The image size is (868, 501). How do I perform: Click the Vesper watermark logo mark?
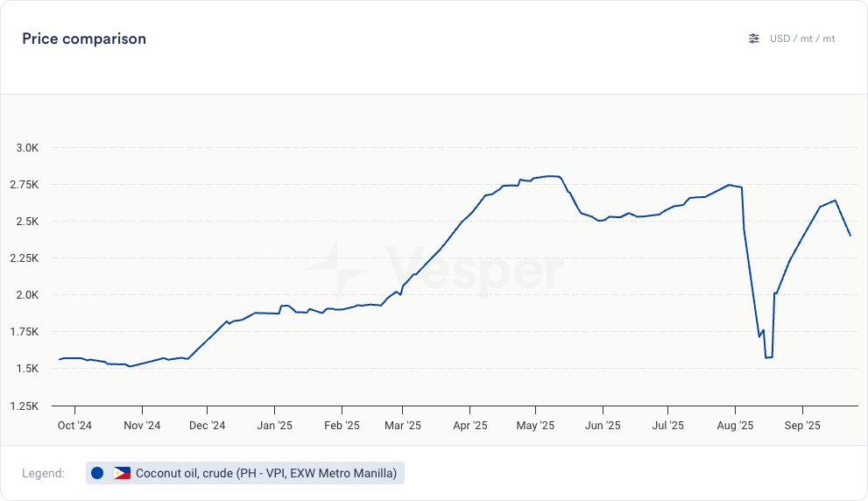[342, 269]
